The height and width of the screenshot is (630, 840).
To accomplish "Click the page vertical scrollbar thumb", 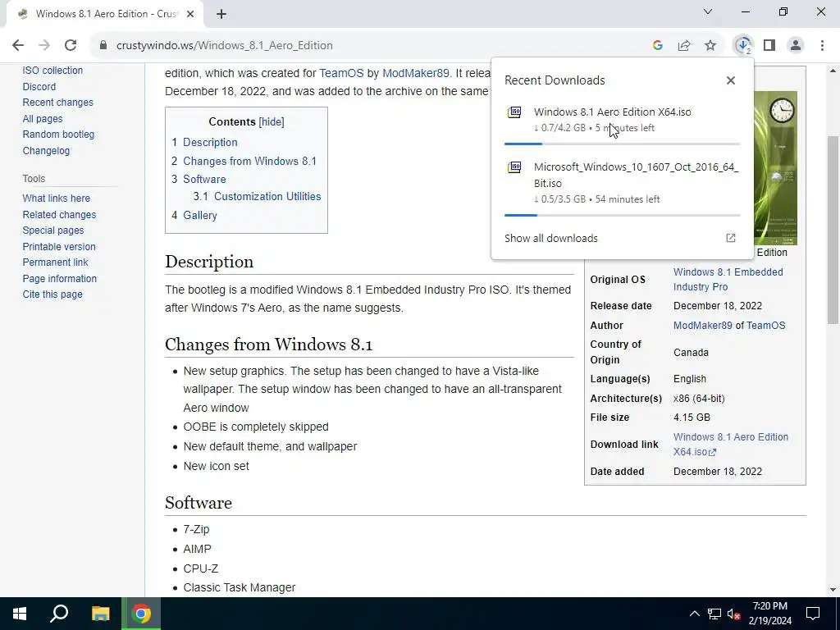I will pyautogui.click(x=833, y=231).
